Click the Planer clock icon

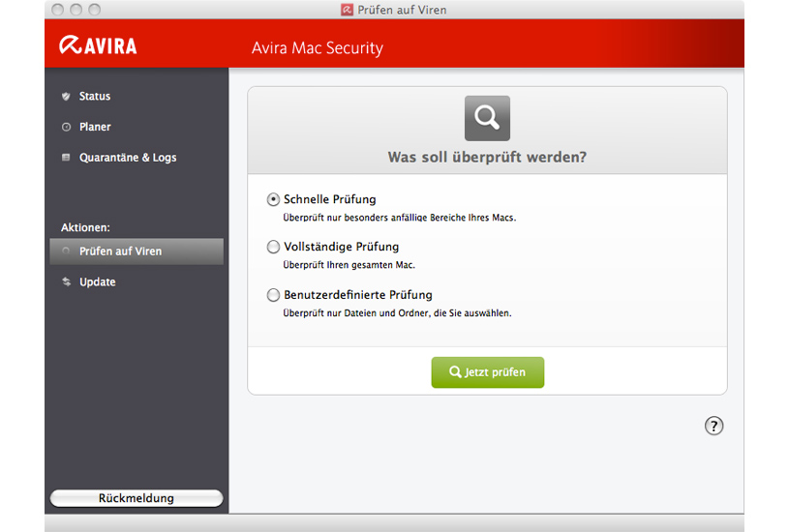coord(66,127)
